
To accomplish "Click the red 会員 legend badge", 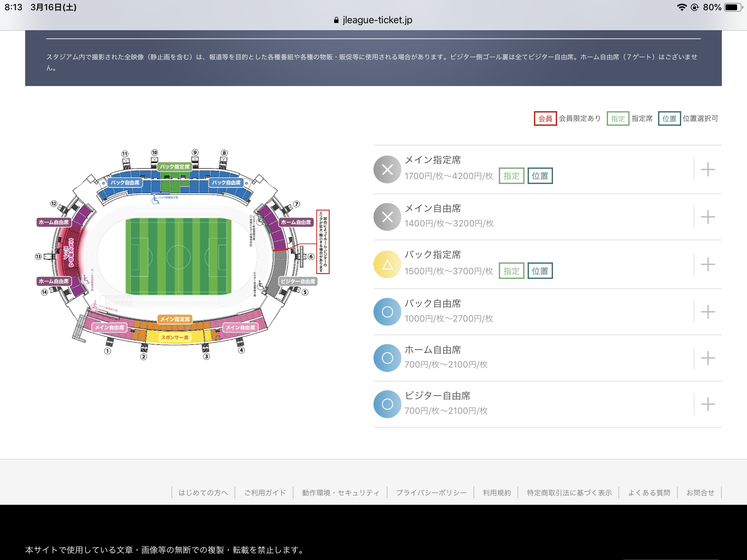I will coord(545,118).
